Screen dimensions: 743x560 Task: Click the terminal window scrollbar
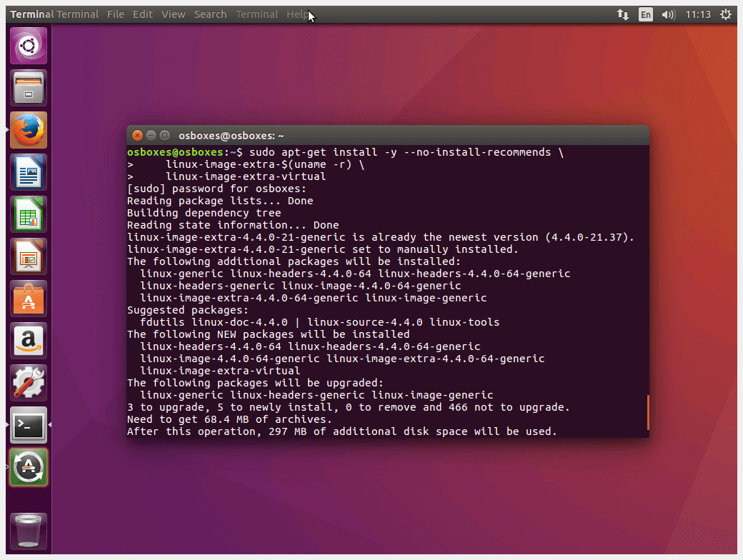tap(647, 413)
